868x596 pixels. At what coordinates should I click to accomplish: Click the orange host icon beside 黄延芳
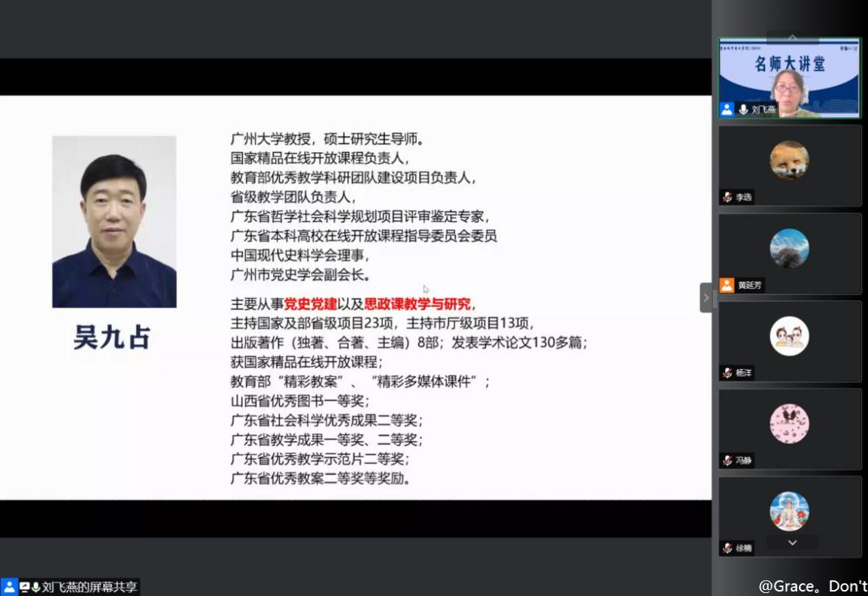[x=727, y=285]
